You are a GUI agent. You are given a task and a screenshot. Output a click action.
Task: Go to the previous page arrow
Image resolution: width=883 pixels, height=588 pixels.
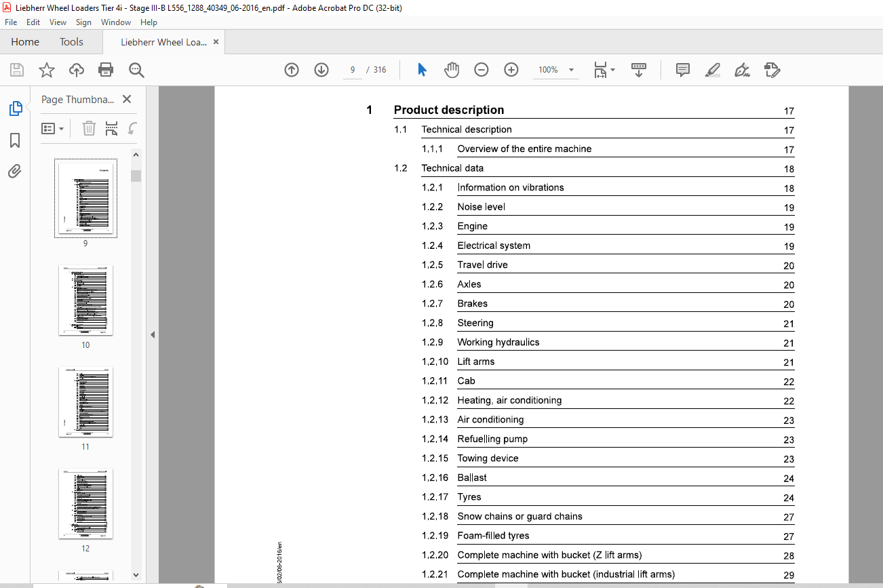point(292,70)
